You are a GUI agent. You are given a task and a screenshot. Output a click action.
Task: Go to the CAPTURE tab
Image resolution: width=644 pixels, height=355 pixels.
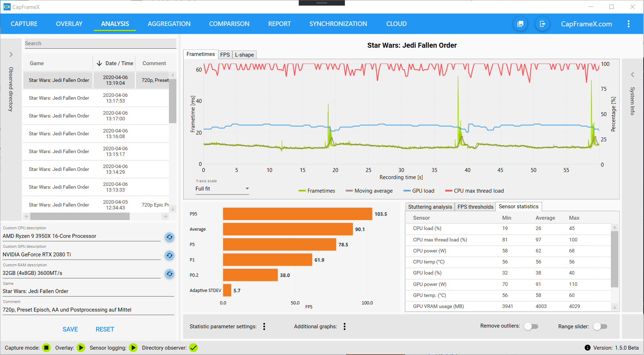(x=24, y=24)
